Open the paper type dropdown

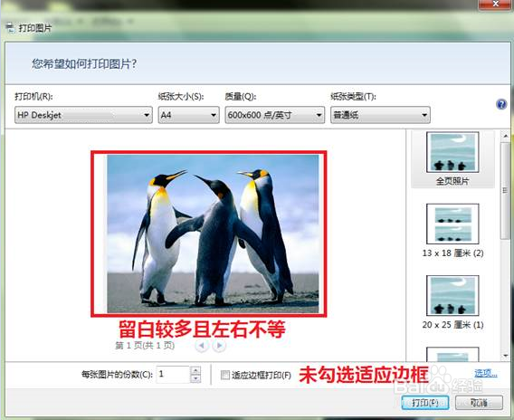(x=380, y=115)
